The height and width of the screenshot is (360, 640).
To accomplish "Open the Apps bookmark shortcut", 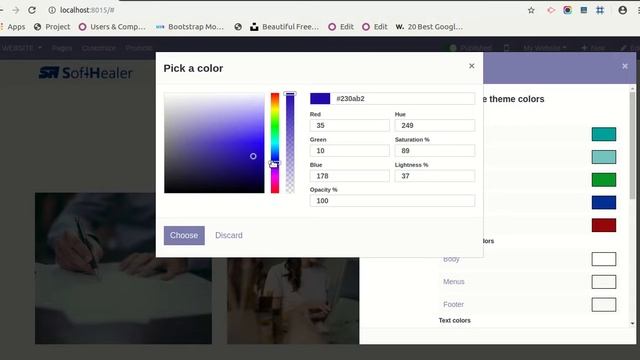I will coord(13,27).
